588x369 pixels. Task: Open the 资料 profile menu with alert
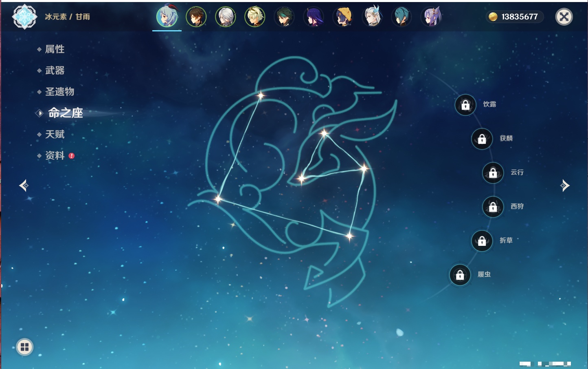tap(55, 156)
